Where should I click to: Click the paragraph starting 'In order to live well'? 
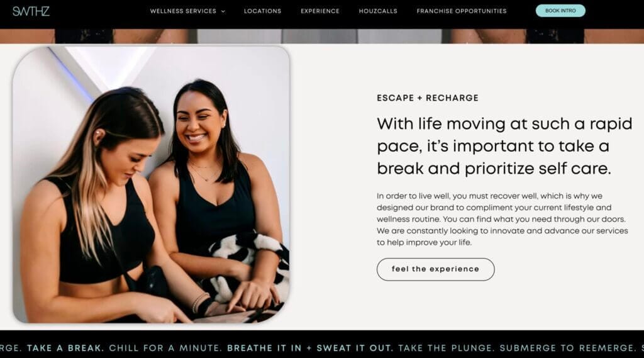(502, 219)
